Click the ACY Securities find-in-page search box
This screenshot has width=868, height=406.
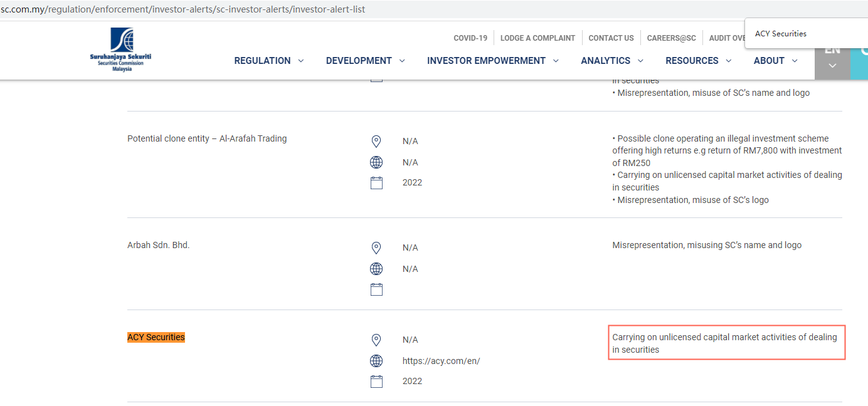click(806, 34)
